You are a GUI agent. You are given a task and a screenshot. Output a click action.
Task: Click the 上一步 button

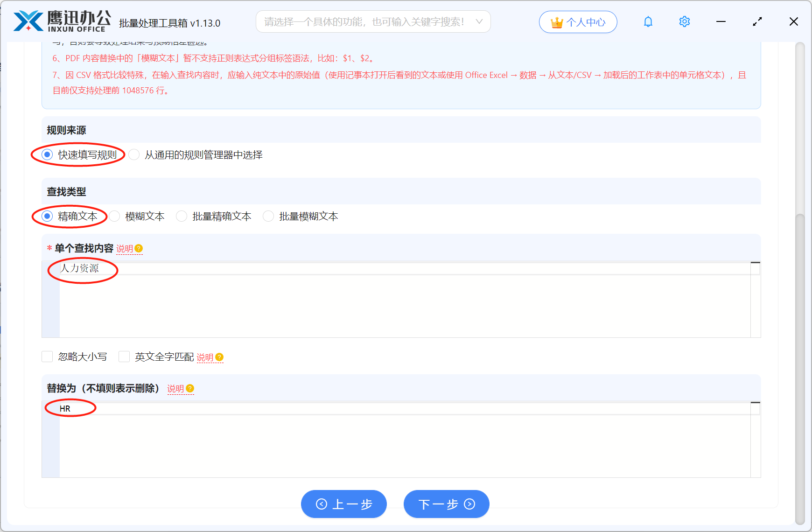tap(344, 504)
